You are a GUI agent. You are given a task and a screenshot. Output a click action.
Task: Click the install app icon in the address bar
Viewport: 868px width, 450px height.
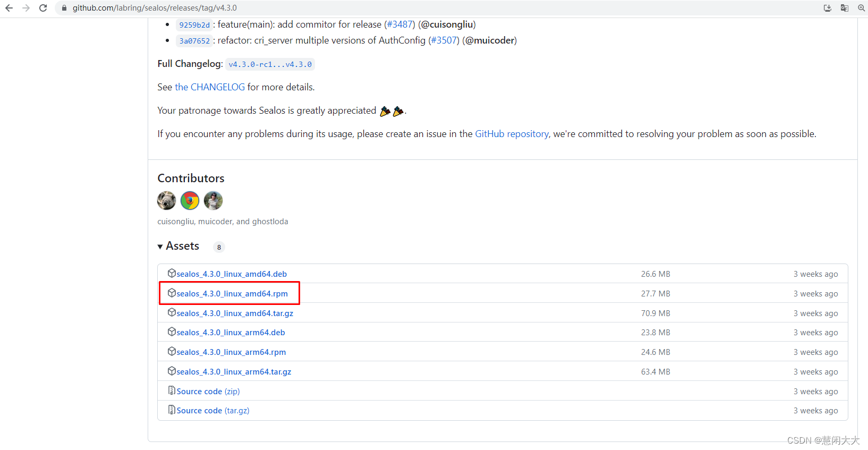(828, 8)
